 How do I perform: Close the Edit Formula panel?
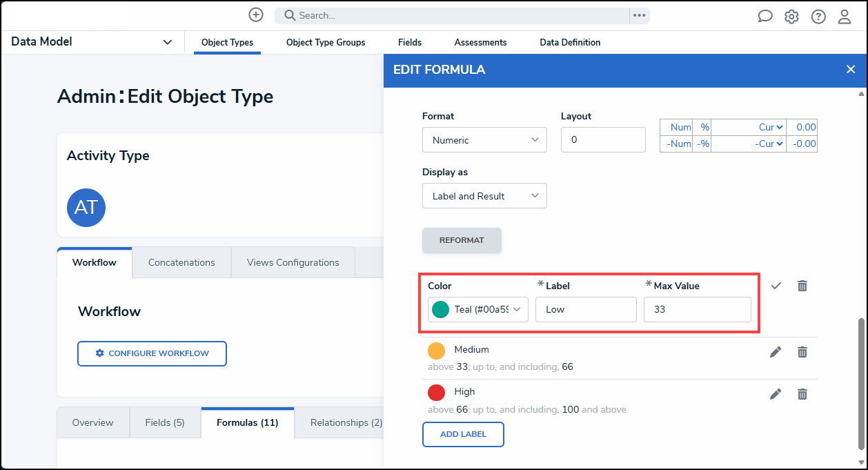[x=850, y=70]
